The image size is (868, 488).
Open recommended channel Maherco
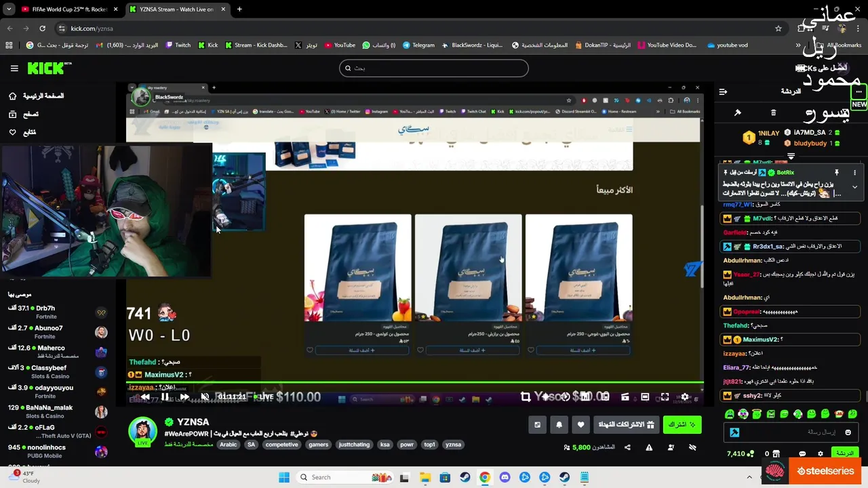pos(58,352)
